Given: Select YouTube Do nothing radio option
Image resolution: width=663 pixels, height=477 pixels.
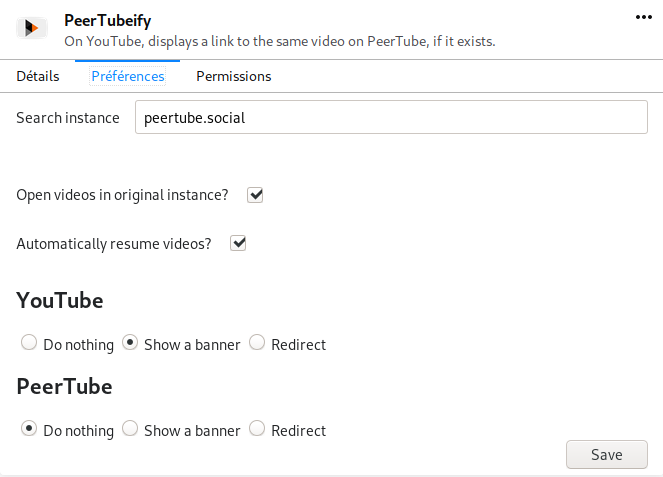Looking at the screenshot, I should tap(29, 343).
